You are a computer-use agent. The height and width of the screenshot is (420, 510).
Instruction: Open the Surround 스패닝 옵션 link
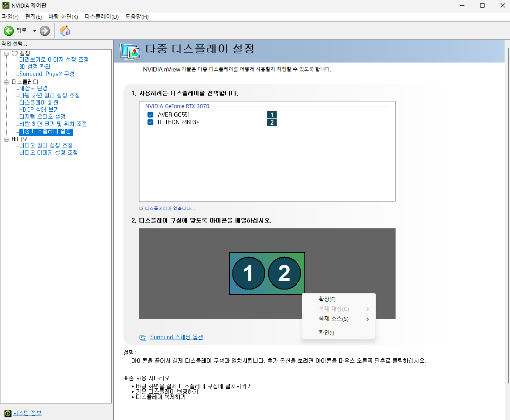(177, 337)
